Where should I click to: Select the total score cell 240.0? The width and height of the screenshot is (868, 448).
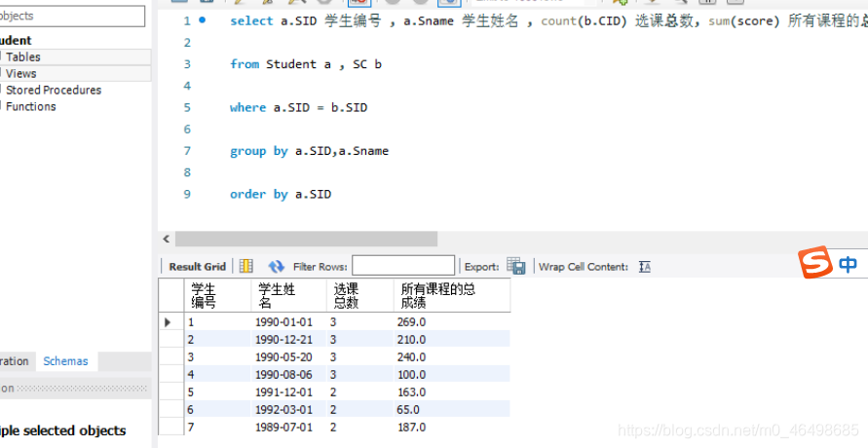pos(452,356)
